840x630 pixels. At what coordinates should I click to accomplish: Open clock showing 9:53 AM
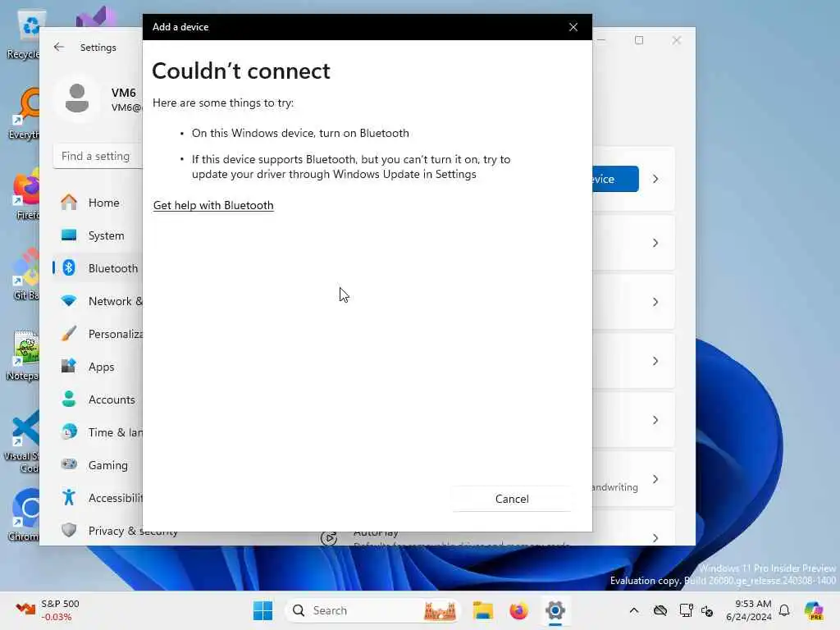pyautogui.click(x=749, y=610)
